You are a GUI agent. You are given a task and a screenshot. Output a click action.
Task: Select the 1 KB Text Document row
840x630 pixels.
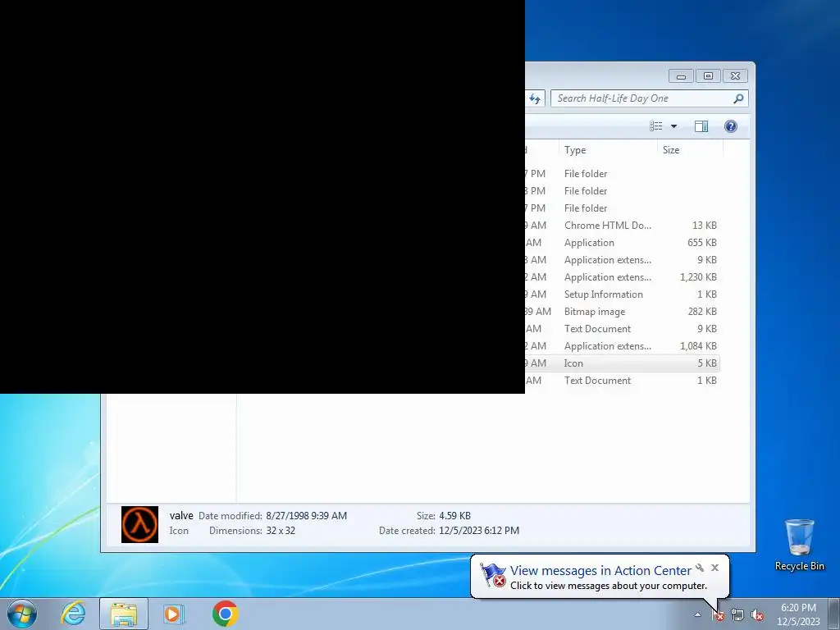[x=622, y=381]
